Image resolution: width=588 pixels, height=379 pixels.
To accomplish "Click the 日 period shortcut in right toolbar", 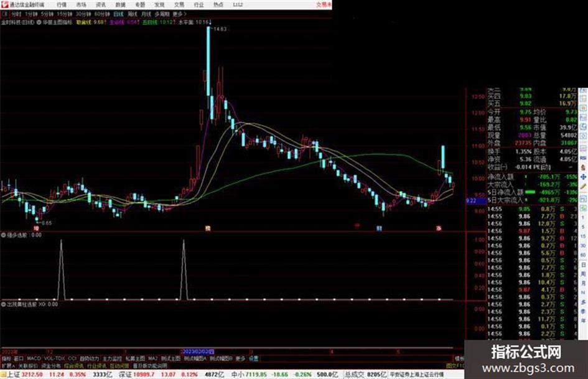I will (x=584, y=265).
